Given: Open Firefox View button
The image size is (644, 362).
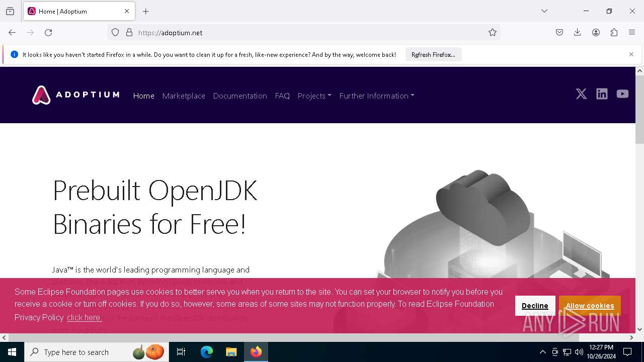Looking at the screenshot, I should click(x=10, y=11).
